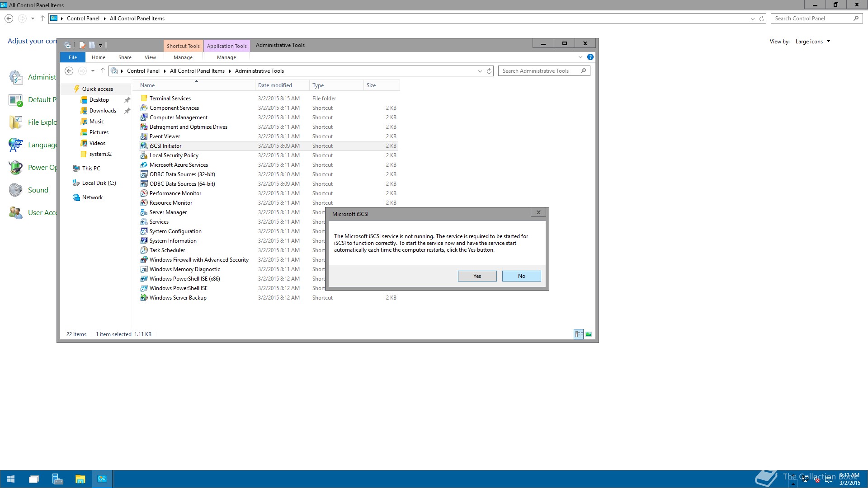
Task: Select the Windows Memory Diagnostic icon
Action: pos(144,269)
